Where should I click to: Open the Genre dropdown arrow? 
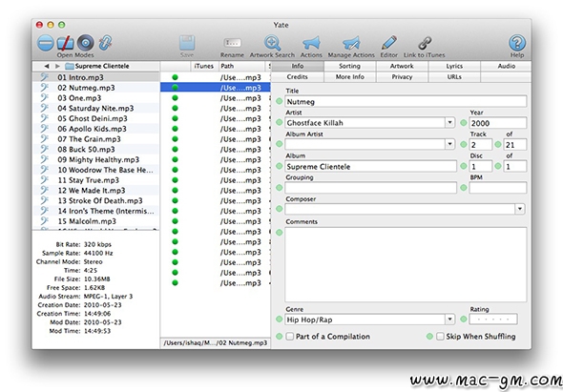449,320
